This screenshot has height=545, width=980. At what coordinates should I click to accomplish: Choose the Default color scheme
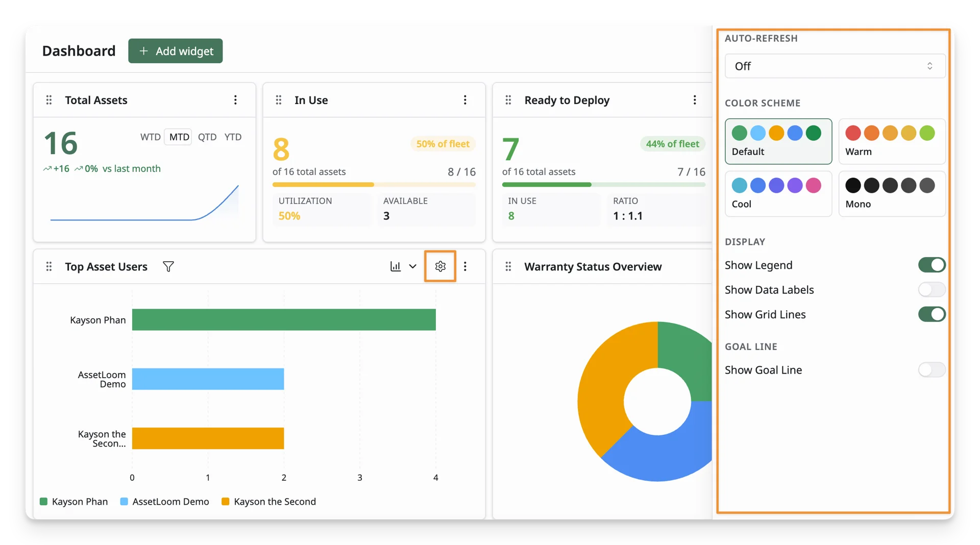pyautogui.click(x=778, y=141)
